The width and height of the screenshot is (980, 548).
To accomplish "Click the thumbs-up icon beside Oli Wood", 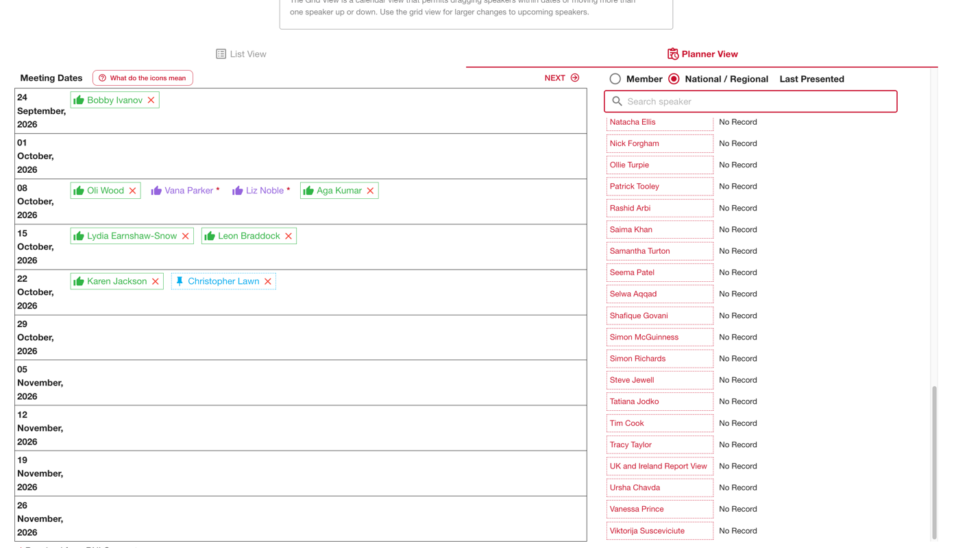I will coord(79,191).
